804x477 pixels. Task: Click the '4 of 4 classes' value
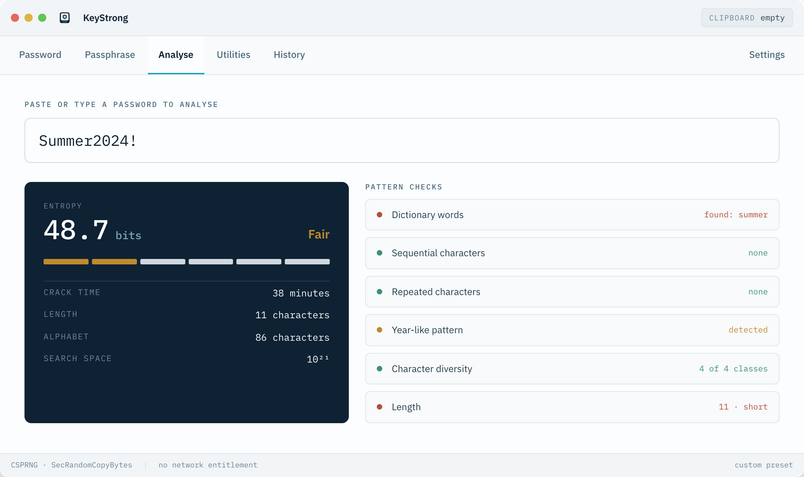pos(733,369)
